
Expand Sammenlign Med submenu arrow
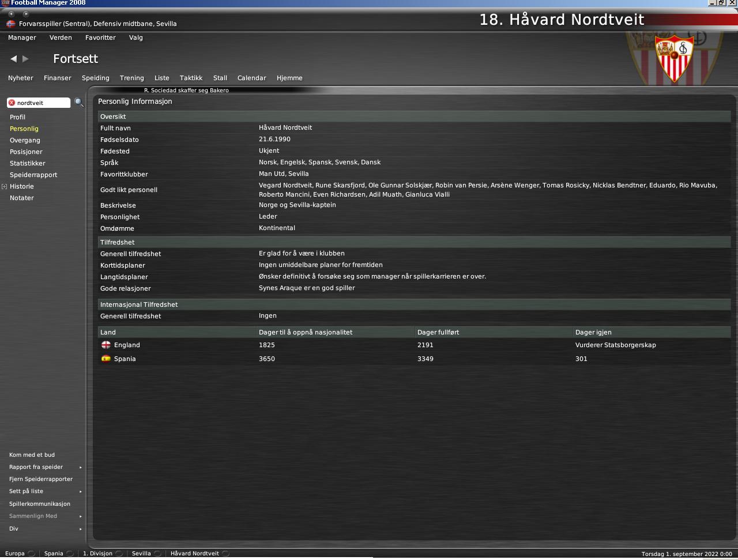point(81,516)
